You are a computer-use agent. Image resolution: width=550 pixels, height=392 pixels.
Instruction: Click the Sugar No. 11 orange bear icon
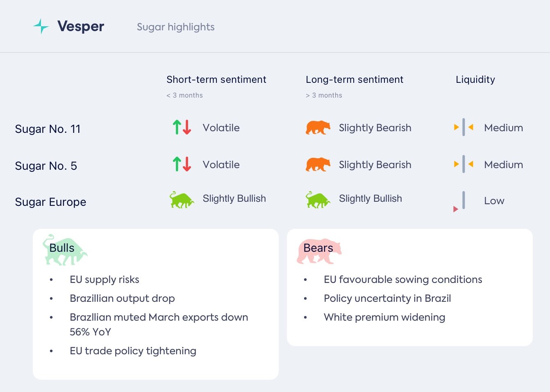point(318,128)
